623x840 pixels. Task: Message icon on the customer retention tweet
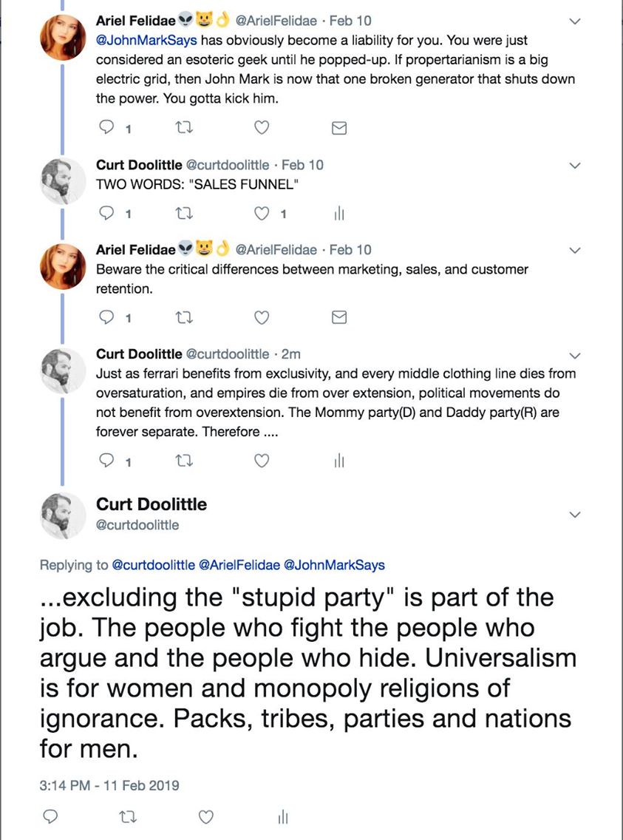click(x=338, y=319)
